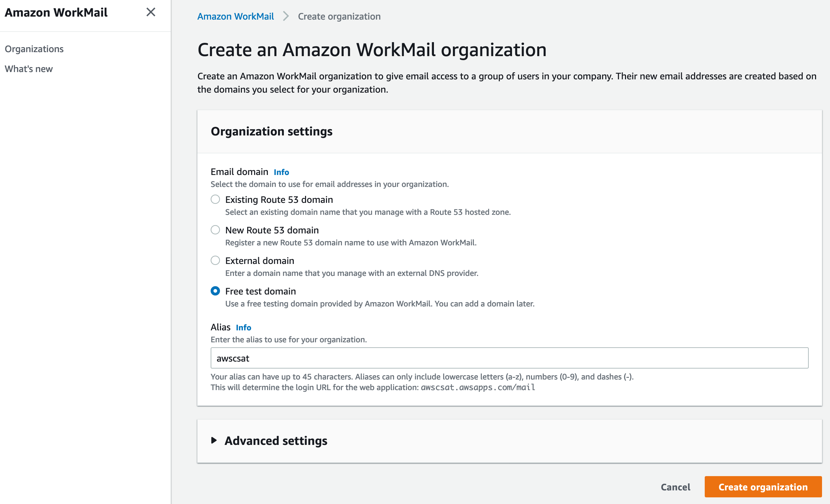The height and width of the screenshot is (504, 830).
Task: Expand the Advanced settings triangle
Action: point(214,440)
